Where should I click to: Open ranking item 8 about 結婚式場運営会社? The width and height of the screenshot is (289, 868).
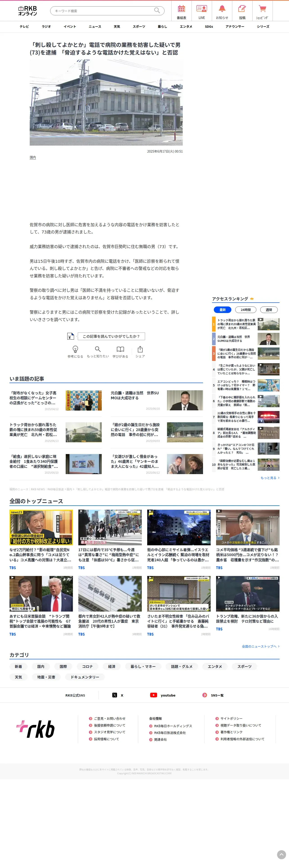(246, 433)
